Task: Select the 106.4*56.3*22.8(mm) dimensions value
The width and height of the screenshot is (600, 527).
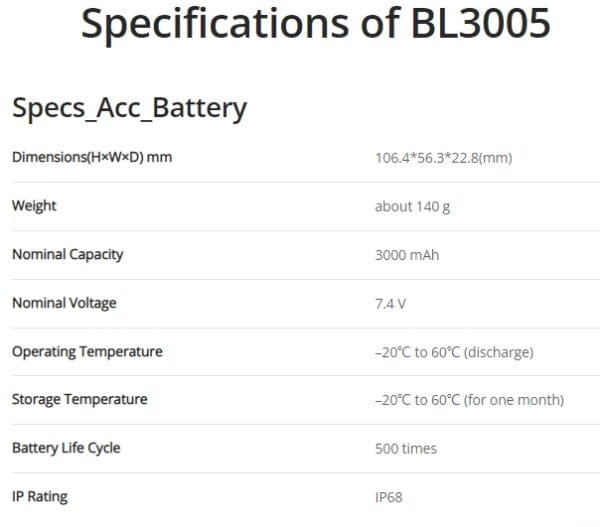Action: tap(443, 158)
